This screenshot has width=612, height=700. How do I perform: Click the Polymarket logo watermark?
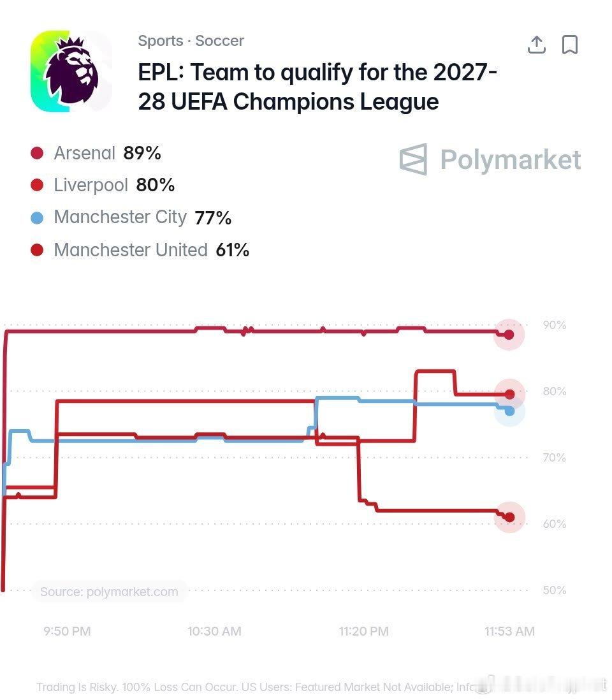pyautogui.click(x=490, y=159)
